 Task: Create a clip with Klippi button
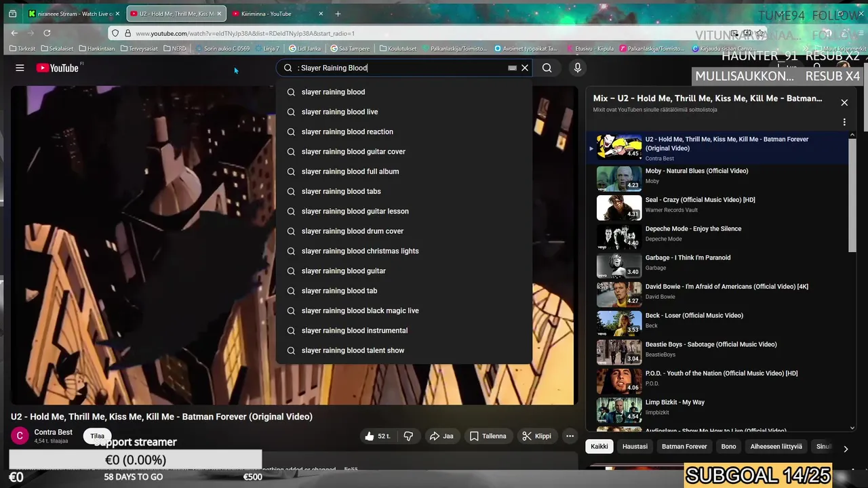tap(536, 436)
